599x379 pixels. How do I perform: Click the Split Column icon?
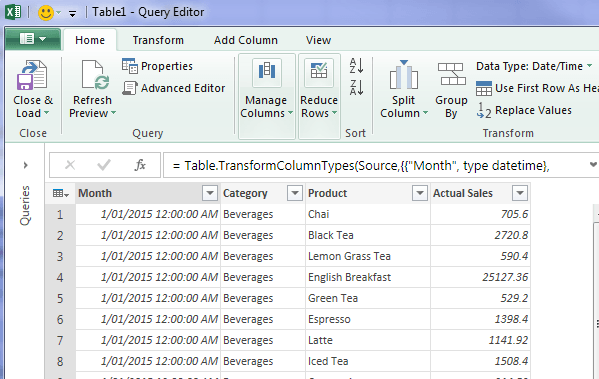403,75
